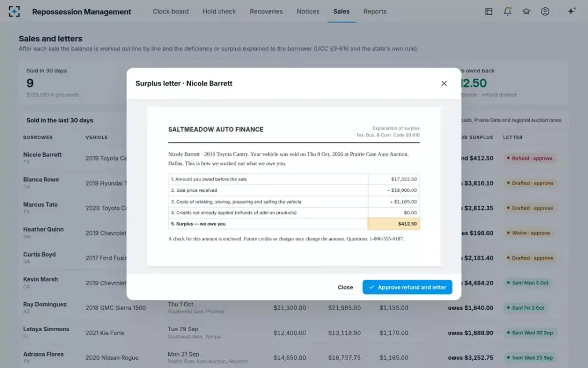588x368 pixels.
Task: Open borrower Kevin Marsh
Action: click(40, 279)
